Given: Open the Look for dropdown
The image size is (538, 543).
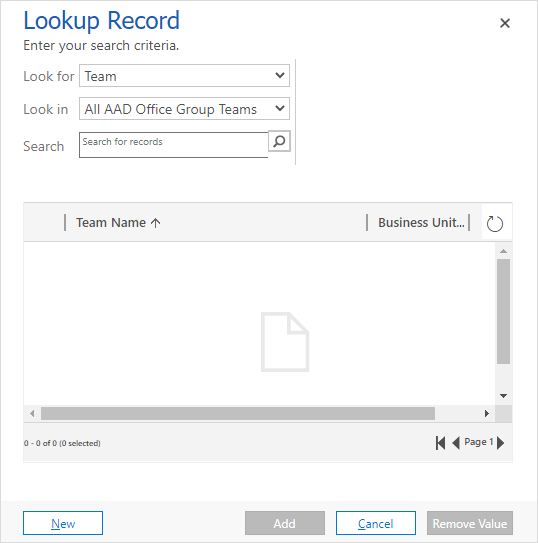Looking at the screenshot, I should point(184,75).
